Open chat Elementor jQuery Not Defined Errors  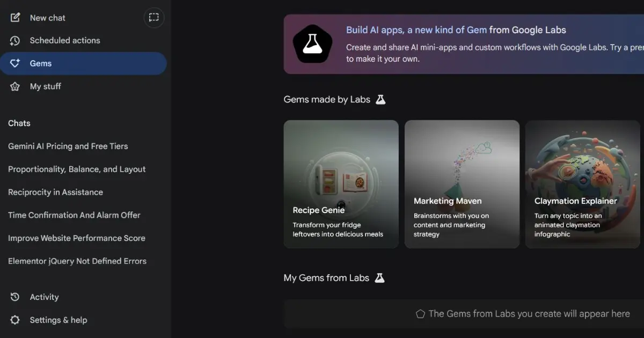[77, 261]
